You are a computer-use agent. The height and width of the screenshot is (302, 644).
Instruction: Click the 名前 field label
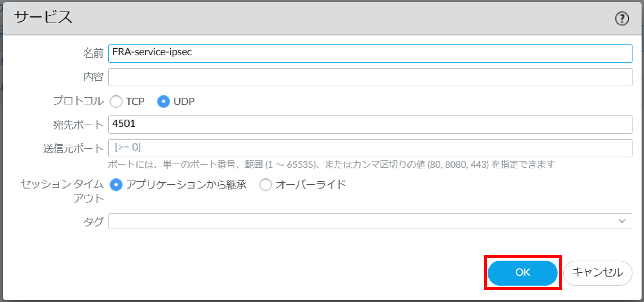[x=93, y=53]
